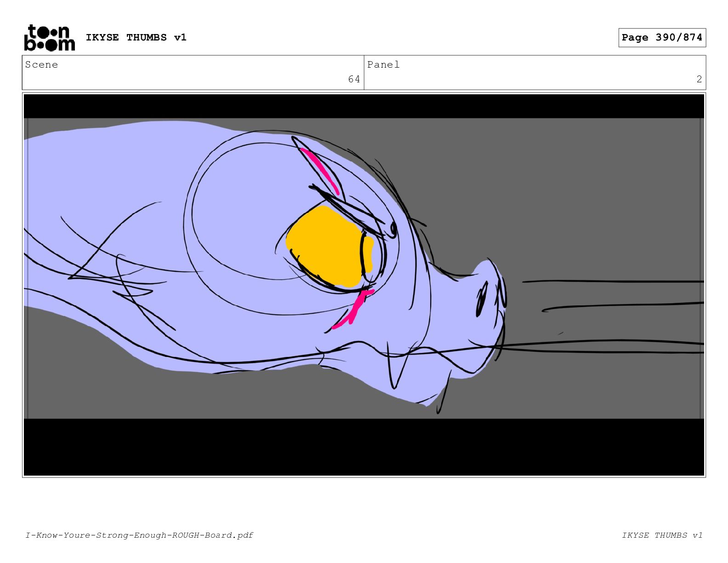The height and width of the screenshot is (563, 728).
Task: Click the scene number 64
Action: [x=354, y=79]
